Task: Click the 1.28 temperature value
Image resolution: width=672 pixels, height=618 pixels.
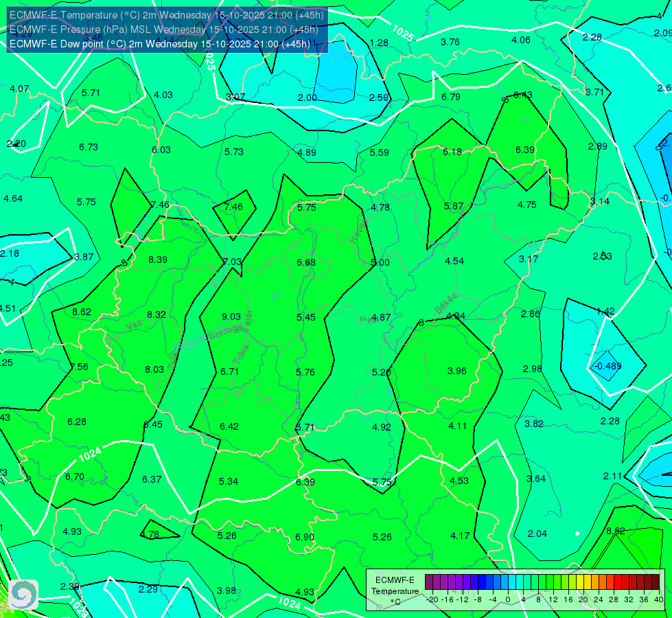Action: pyautogui.click(x=379, y=43)
